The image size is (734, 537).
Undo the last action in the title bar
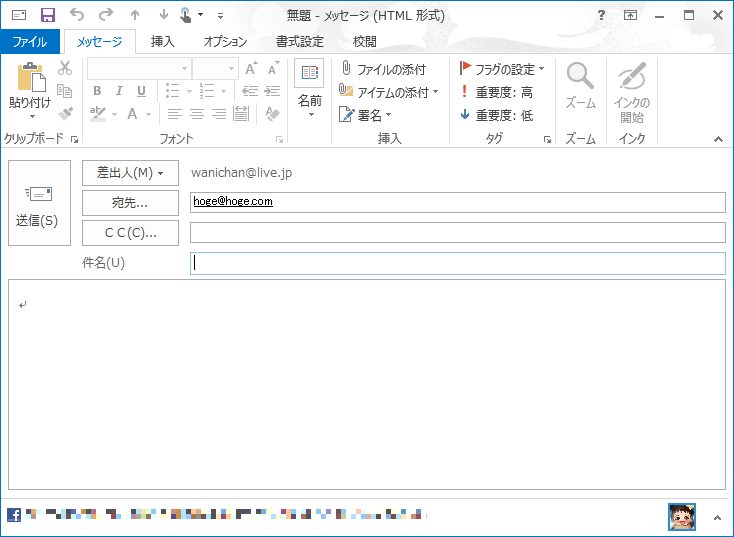(x=77, y=15)
